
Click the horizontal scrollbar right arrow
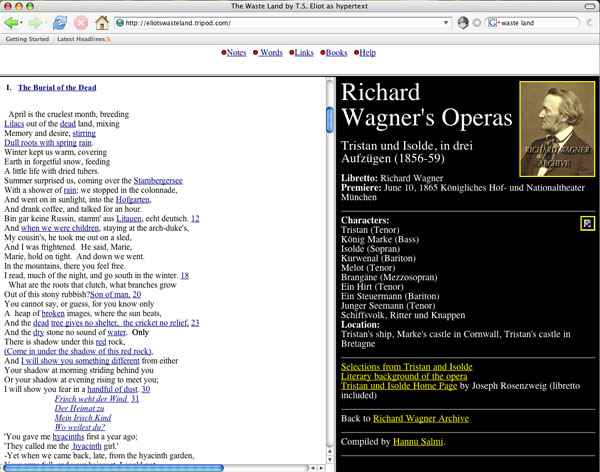click(x=321, y=468)
